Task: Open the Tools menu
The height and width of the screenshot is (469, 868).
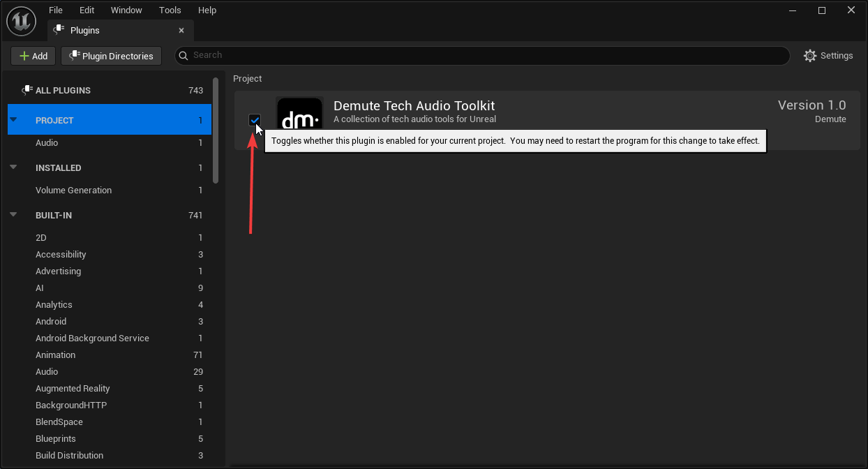Action: click(170, 10)
